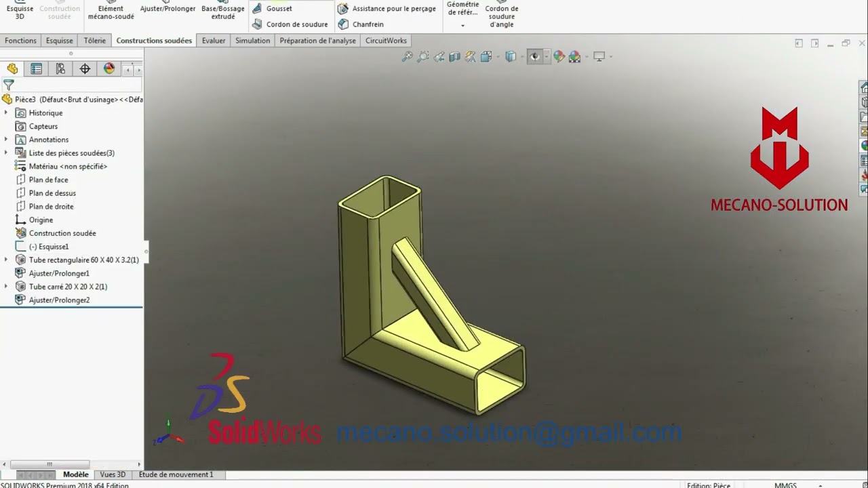Open the DisplayManager color ball tab
The height and width of the screenshot is (488, 868).
pos(109,68)
